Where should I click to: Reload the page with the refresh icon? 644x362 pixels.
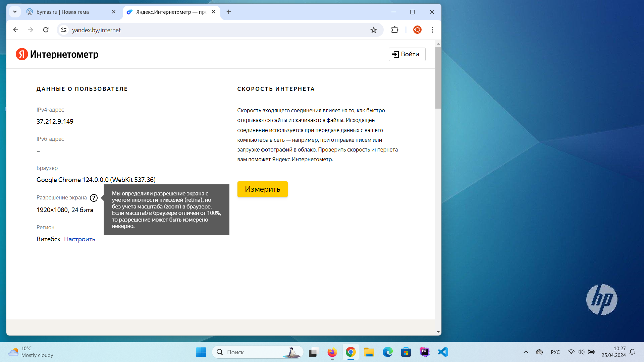point(46,30)
